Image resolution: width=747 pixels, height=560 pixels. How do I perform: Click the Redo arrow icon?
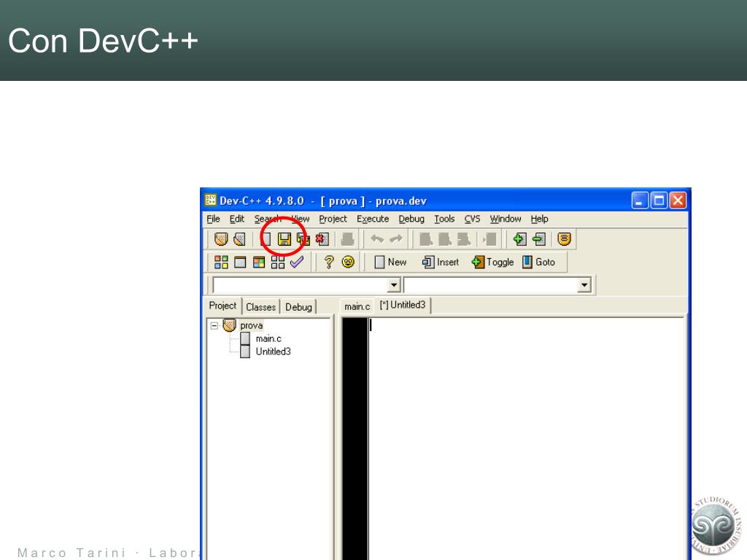tap(396, 238)
